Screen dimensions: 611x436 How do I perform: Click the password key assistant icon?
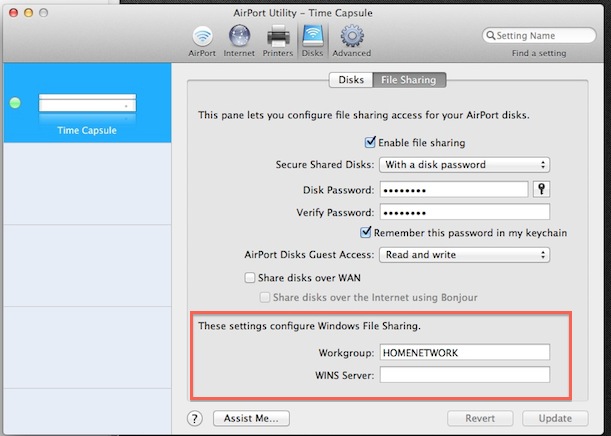(541, 189)
